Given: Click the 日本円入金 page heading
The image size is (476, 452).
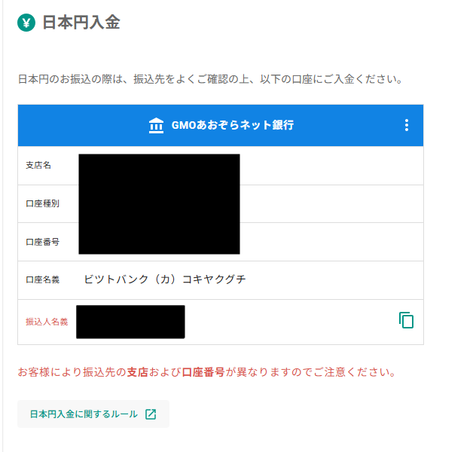Looking at the screenshot, I should point(81,23).
